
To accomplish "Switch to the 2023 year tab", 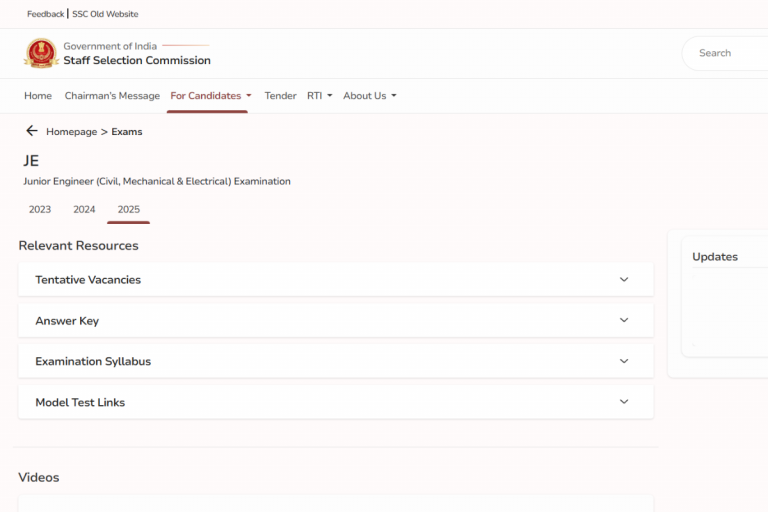I will [x=40, y=209].
